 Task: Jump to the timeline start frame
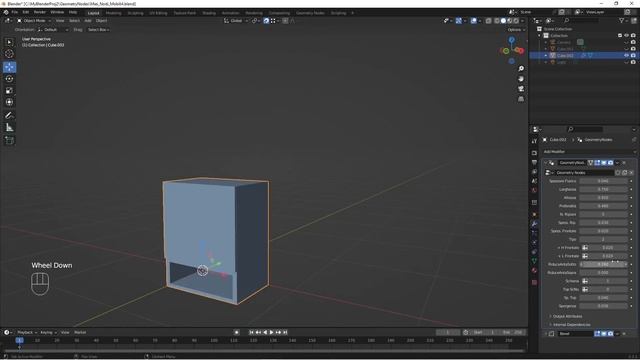click(251, 333)
